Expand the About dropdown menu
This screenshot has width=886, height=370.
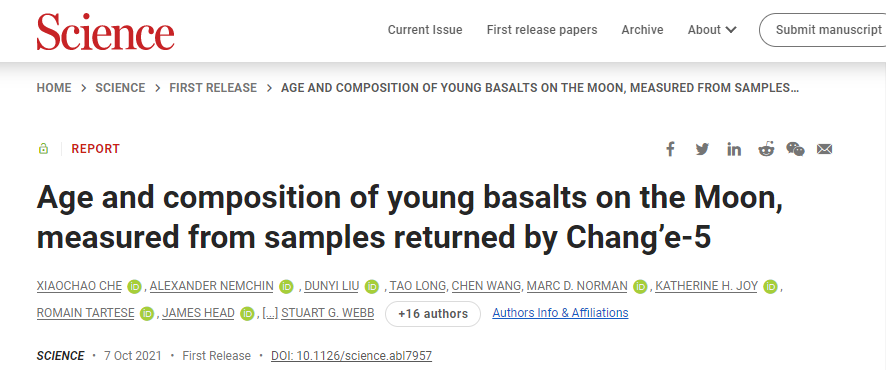[712, 30]
